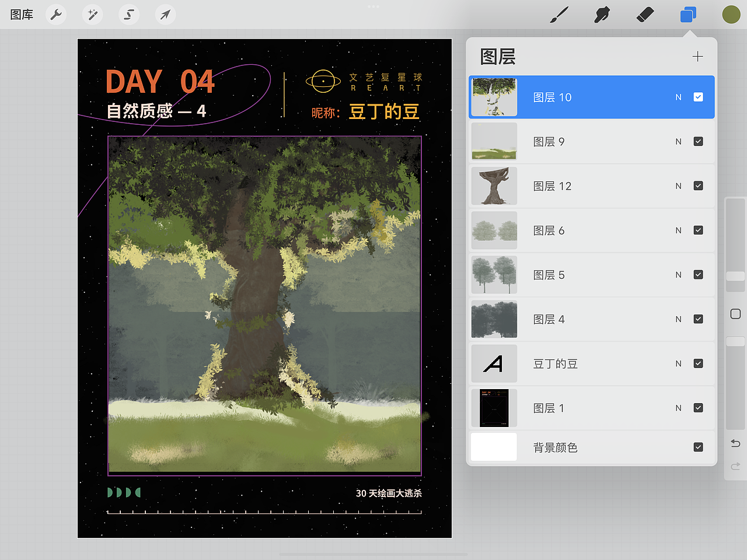Toggle visibility of 豆丁的豆 text layer
The width and height of the screenshot is (747, 560).
pyautogui.click(x=698, y=363)
